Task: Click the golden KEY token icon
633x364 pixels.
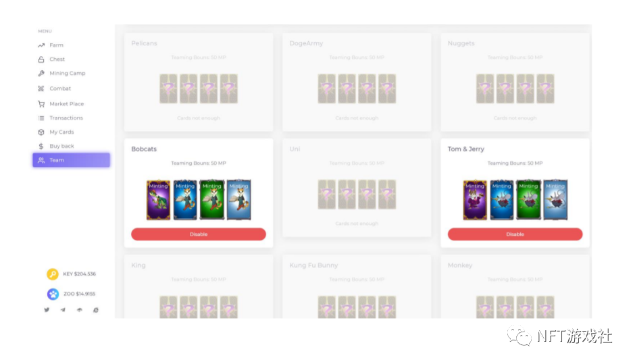Action: click(x=53, y=274)
